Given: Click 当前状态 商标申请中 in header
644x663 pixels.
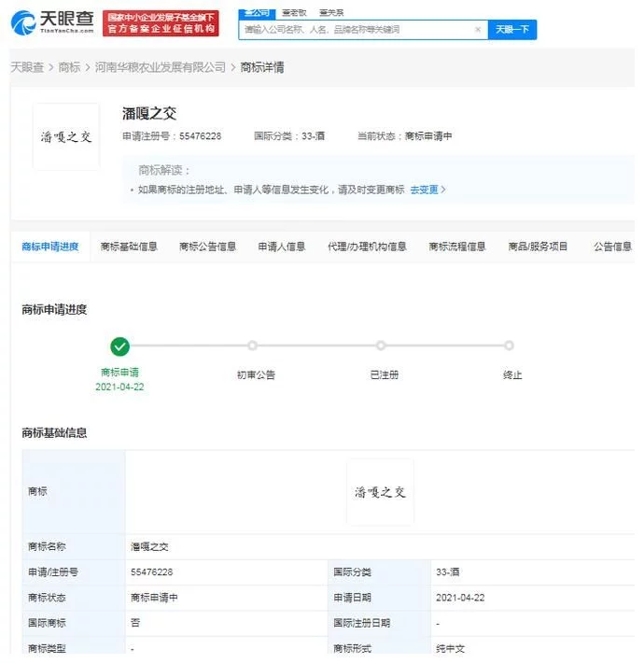Looking at the screenshot, I should pos(404,136).
